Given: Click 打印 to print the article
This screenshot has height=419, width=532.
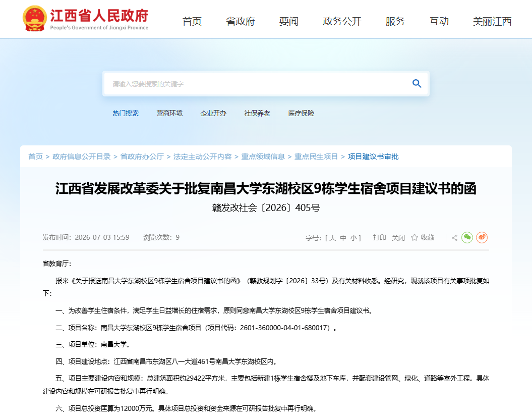Looking at the screenshot, I should tap(379, 237).
